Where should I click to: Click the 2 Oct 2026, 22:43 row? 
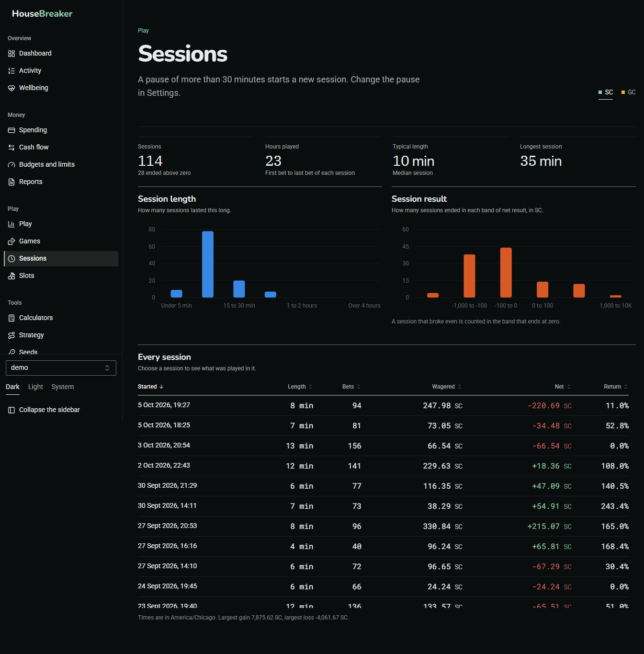coord(383,466)
